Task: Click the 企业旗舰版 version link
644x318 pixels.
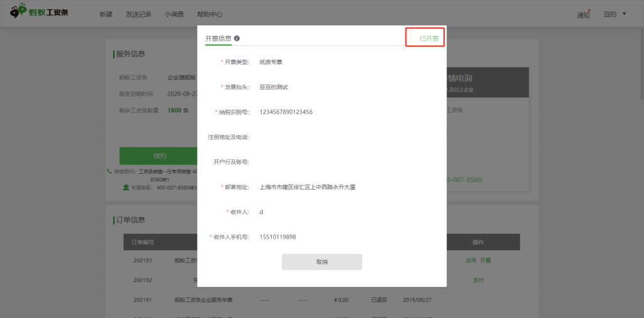Action: (181, 77)
